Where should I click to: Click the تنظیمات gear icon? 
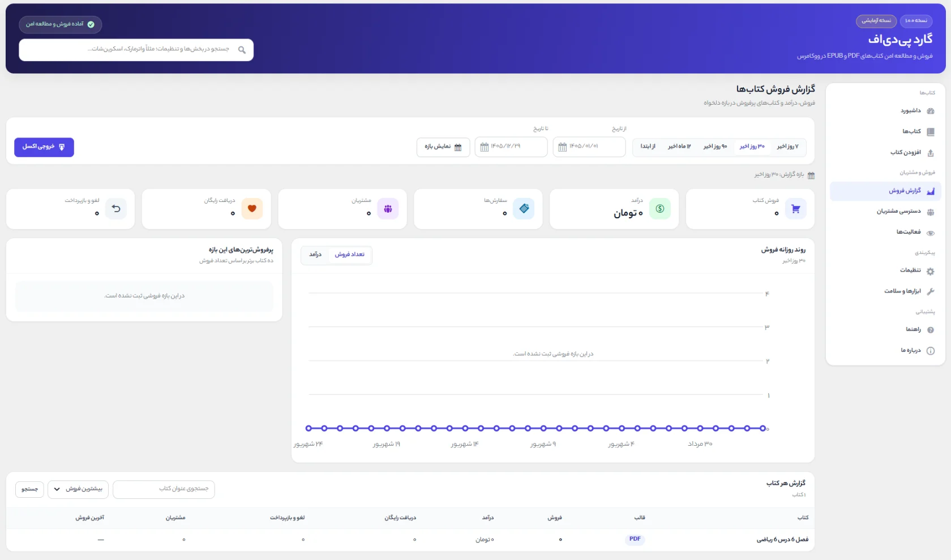click(x=931, y=271)
